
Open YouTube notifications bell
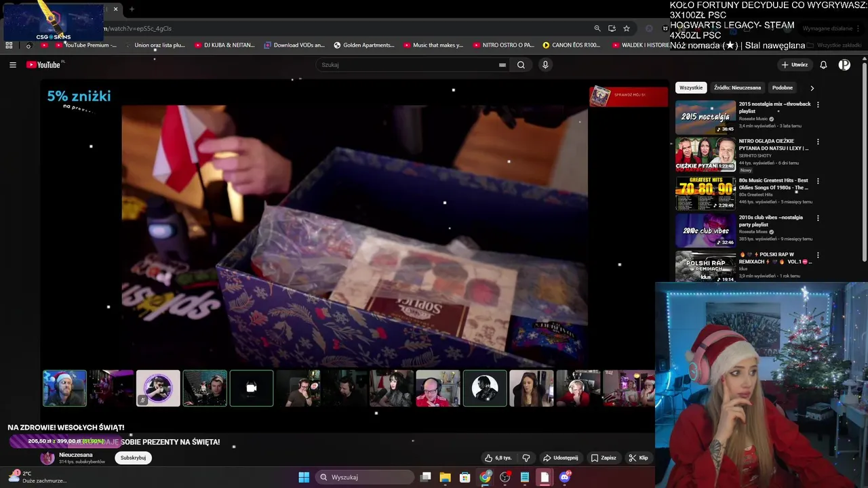823,65
